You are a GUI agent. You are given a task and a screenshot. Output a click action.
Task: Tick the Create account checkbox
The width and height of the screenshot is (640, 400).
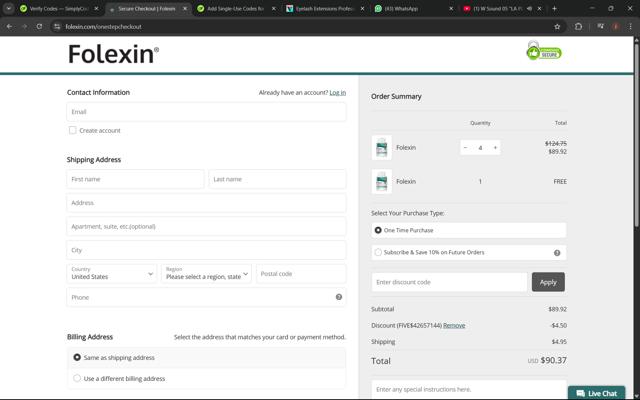[73, 130]
